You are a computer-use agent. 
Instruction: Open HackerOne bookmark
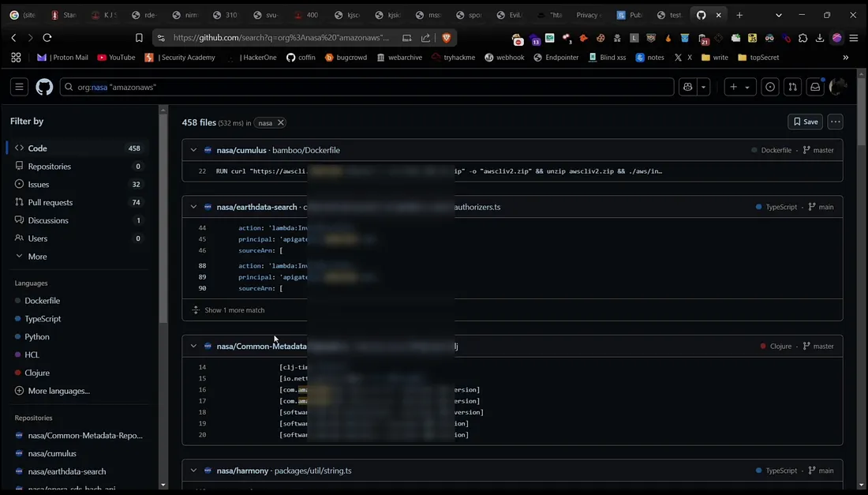pos(253,58)
